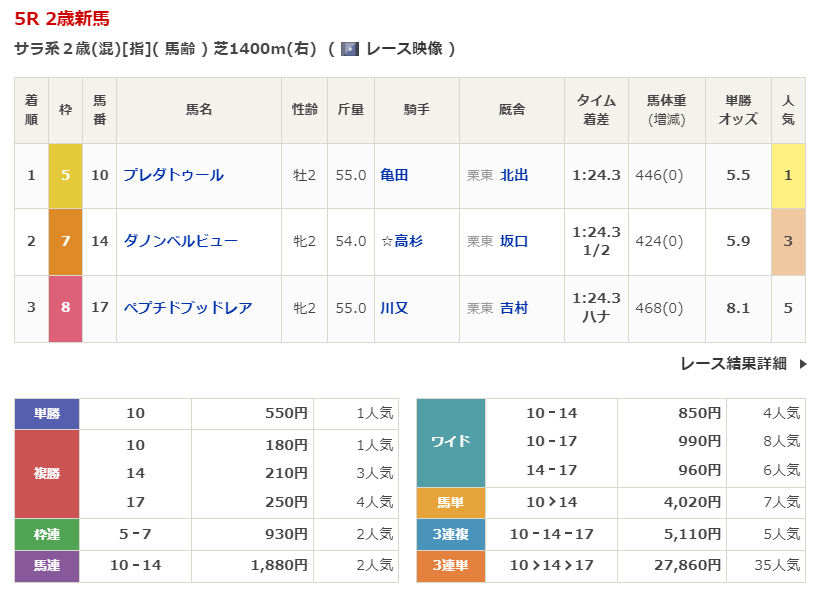Open the レース結果詳細 full results link
The height and width of the screenshot is (591, 819).
point(733,364)
